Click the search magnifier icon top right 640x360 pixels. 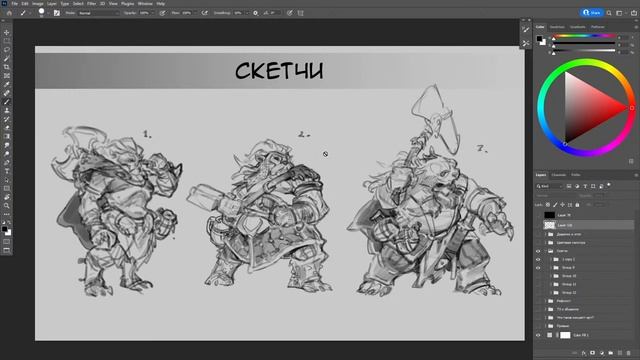click(x=609, y=13)
